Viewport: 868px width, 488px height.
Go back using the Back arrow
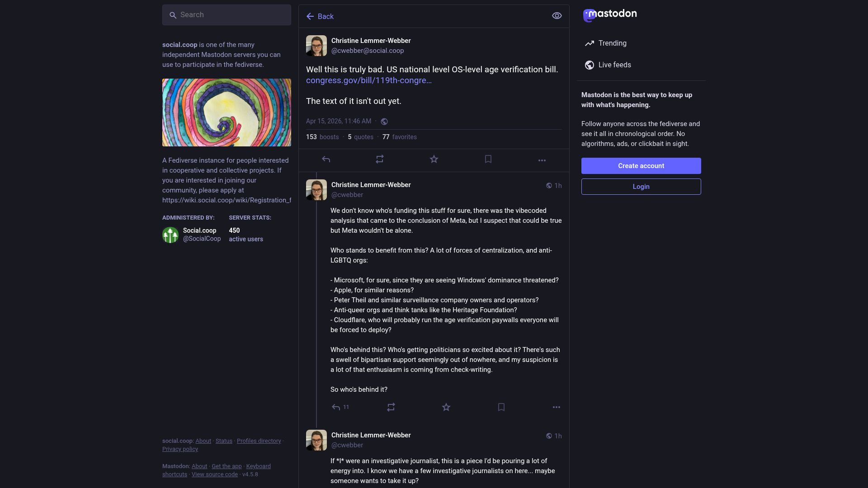pos(320,16)
